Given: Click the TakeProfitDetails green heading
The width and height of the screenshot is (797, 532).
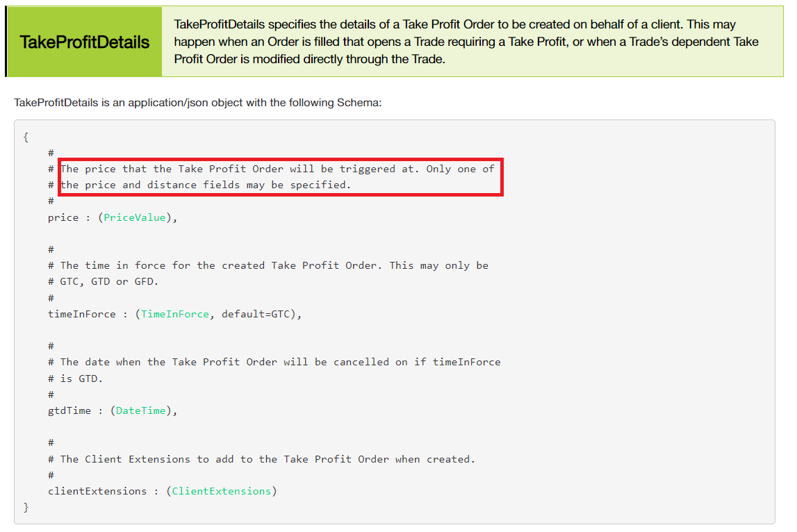Looking at the screenshot, I should (84, 42).
